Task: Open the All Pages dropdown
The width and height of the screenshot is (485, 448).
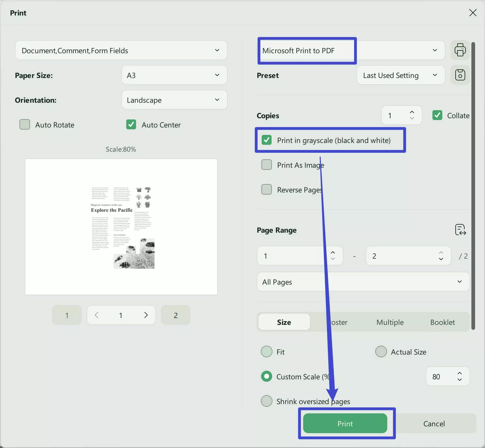Action: tap(363, 282)
